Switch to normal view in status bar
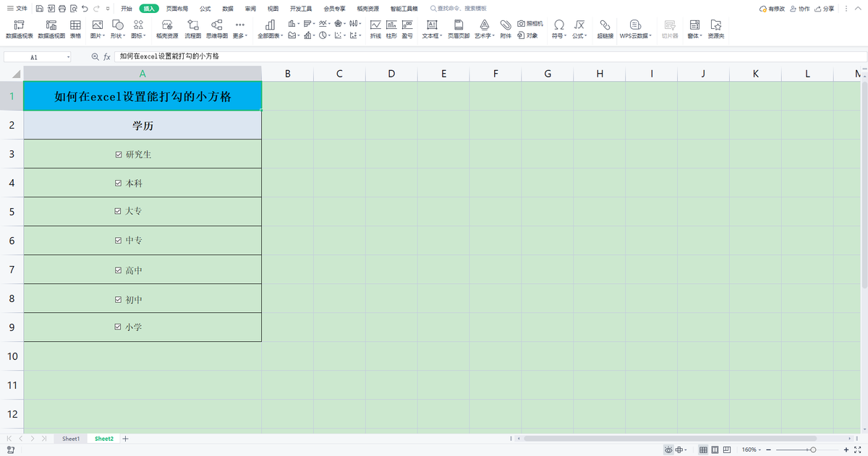The image size is (868, 456). 703,449
